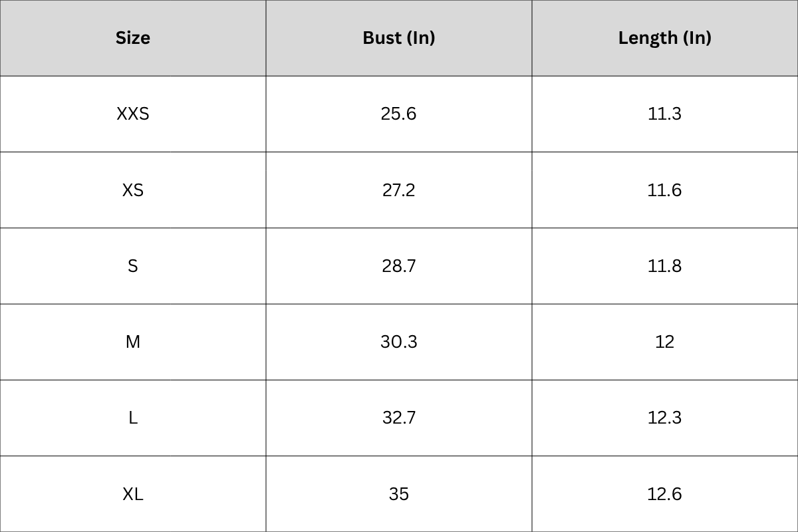
Task: Click the 12.3 length value
Action: [665, 418]
